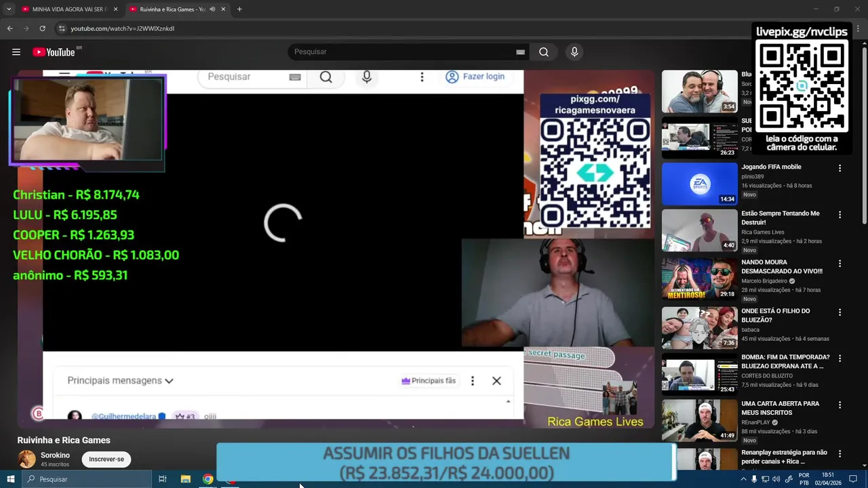Click the address bar URL
This screenshot has height=488, width=868.
pyautogui.click(x=122, y=28)
